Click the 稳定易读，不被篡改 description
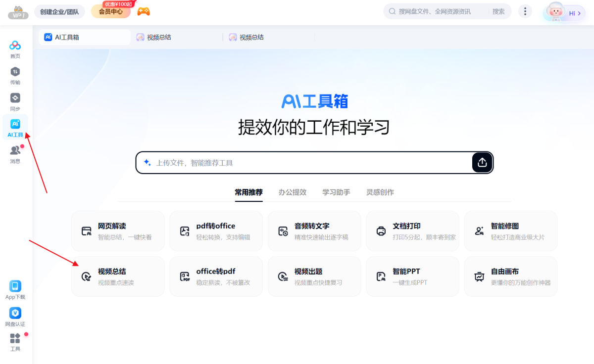 (223, 283)
